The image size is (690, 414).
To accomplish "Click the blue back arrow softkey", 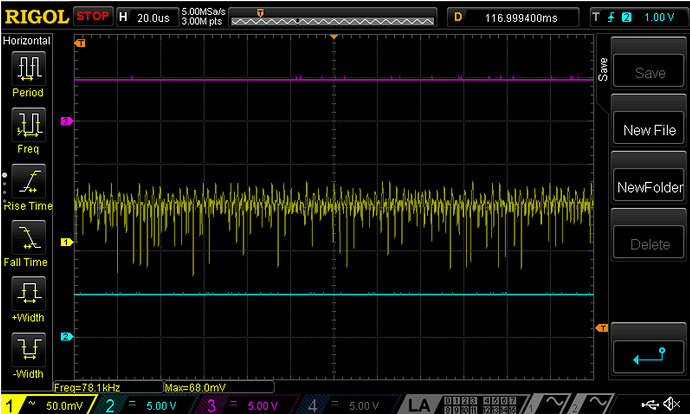I will (x=649, y=356).
